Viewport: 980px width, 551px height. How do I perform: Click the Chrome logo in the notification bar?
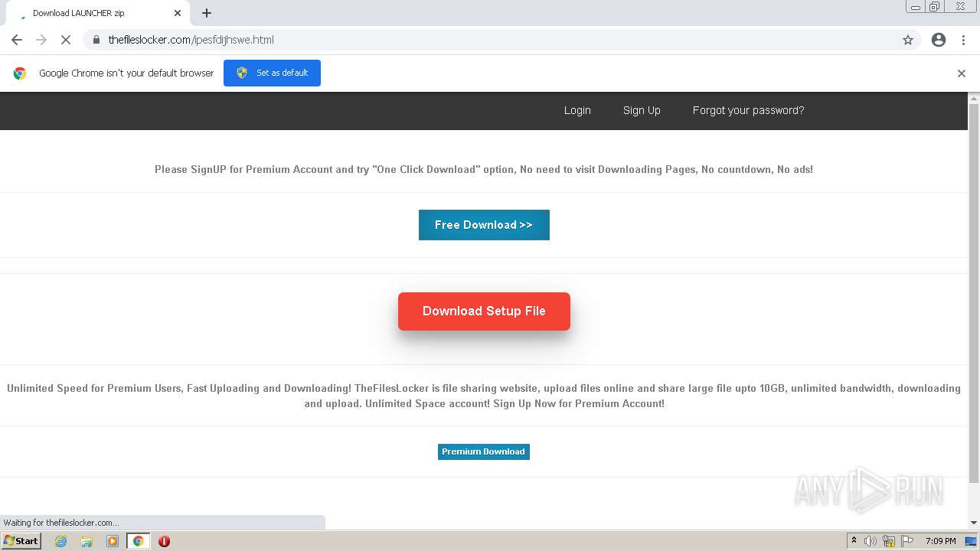click(x=20, y=73)
